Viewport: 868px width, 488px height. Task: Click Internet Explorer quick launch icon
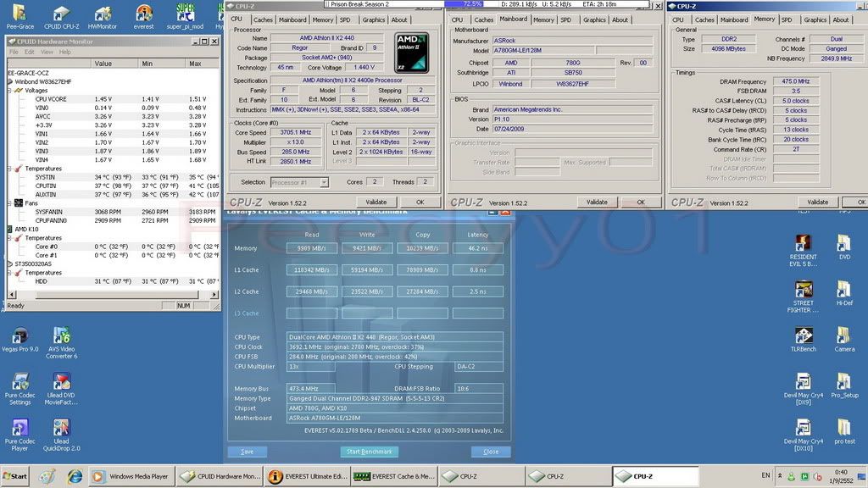coord(75,476)
